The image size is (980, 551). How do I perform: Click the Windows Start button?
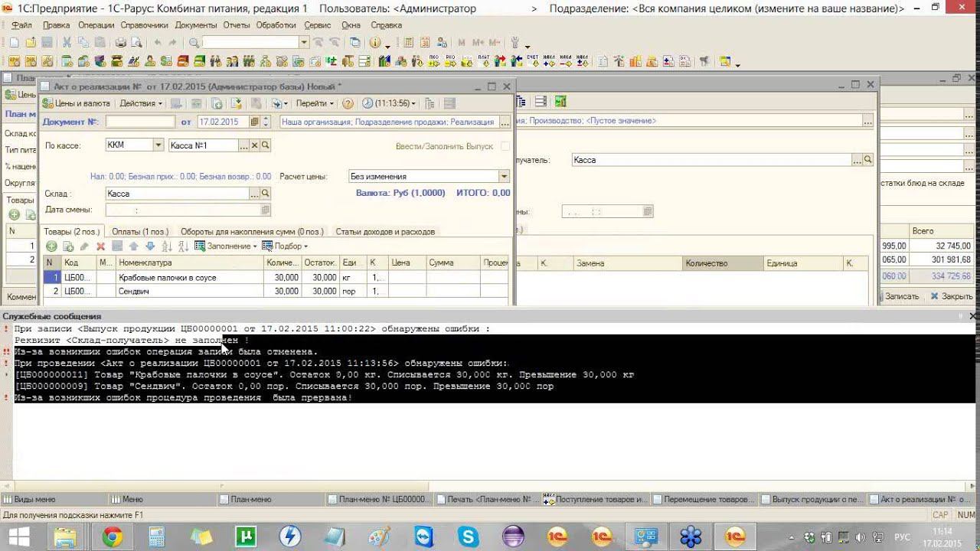pyautogui.click(x=18, y=537)
